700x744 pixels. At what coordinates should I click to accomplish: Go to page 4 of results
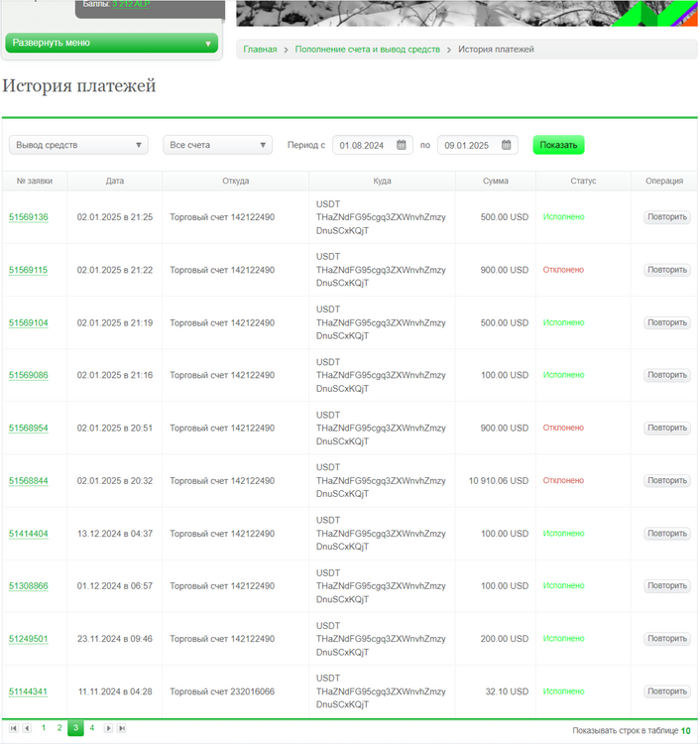92,728
